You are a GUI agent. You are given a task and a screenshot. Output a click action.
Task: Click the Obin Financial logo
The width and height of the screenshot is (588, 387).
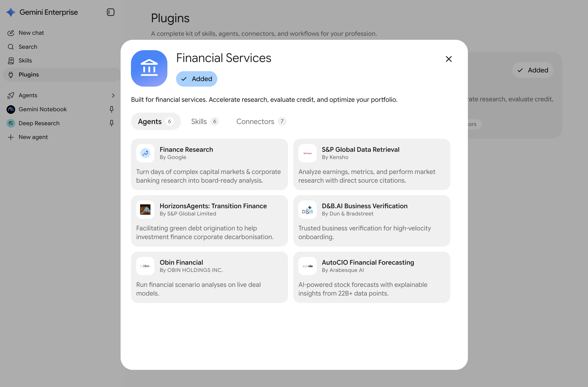[145, 266]
